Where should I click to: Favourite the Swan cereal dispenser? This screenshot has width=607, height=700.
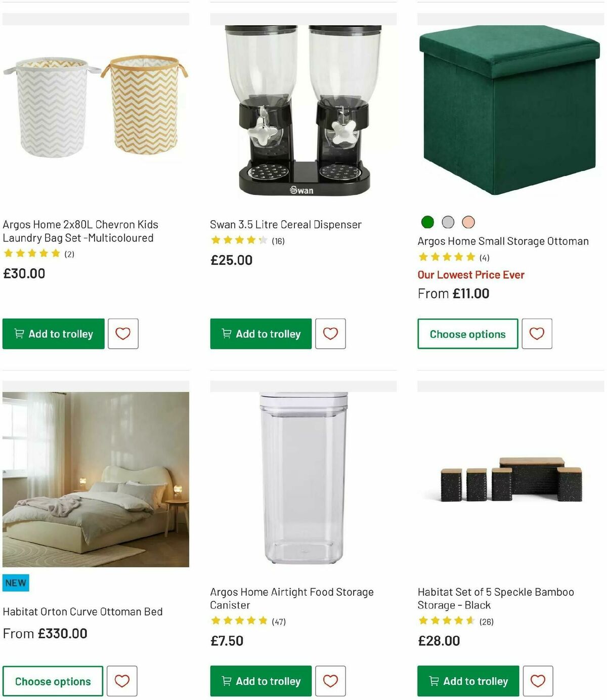(x=330, y=334)
